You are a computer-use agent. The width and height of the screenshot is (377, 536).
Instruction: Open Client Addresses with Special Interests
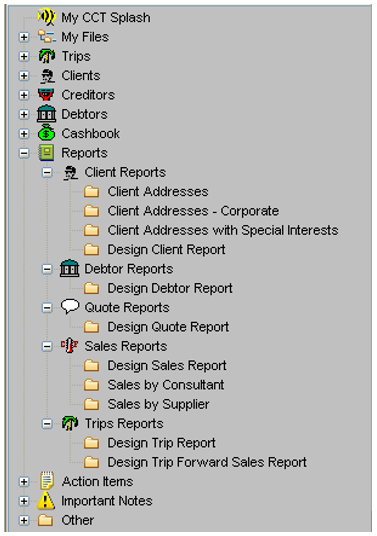click(223, 230)
